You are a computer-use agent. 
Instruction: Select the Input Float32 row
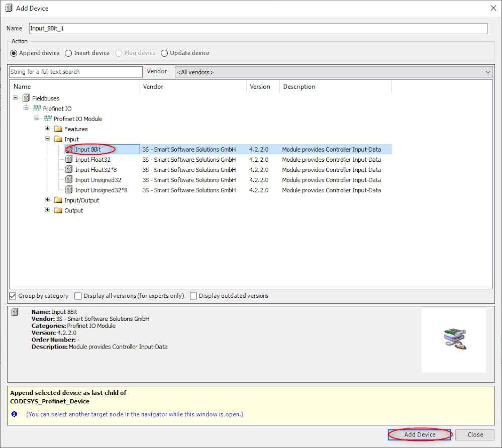point(228,159)
